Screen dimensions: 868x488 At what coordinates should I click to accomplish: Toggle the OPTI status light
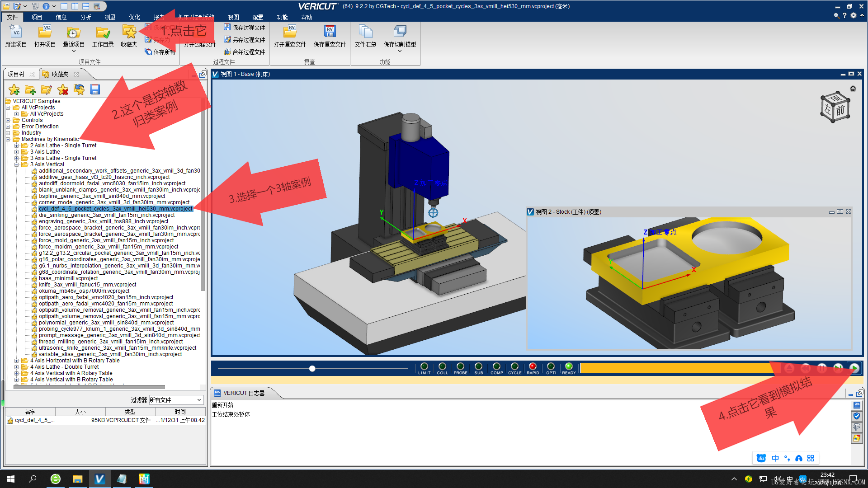coord(551,366)
